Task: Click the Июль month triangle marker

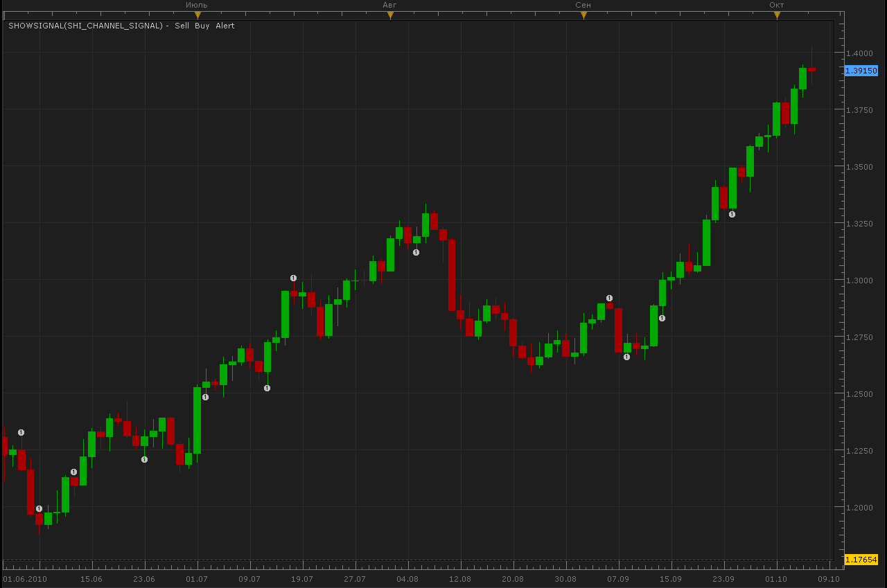Action: pos(197,15)
